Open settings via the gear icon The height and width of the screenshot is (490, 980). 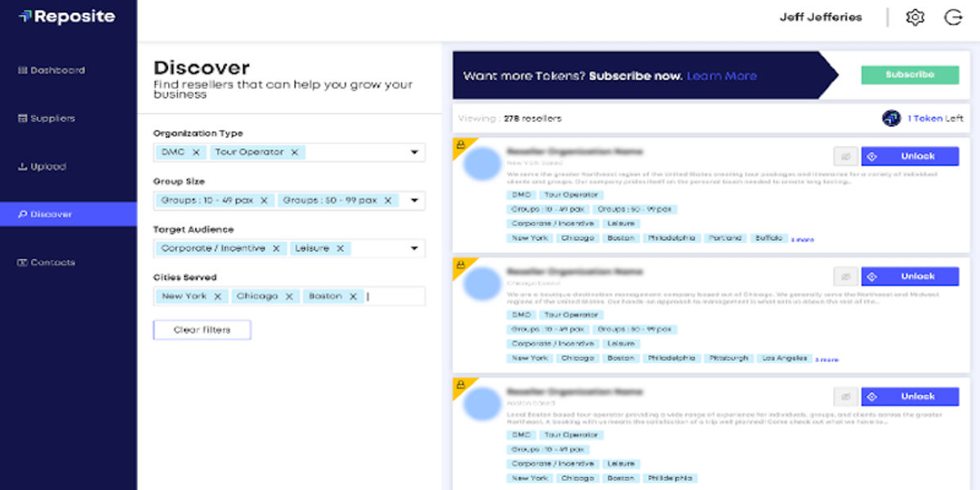coord(915,16)
